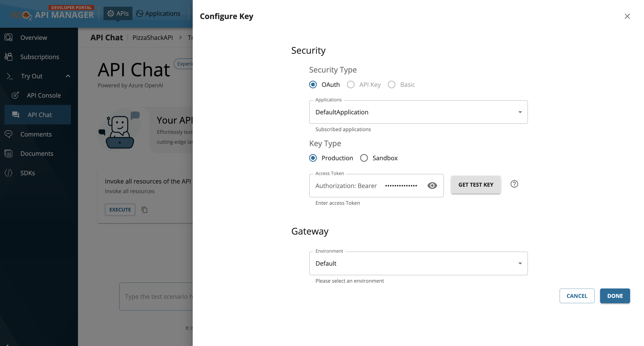This screenshot has height=346, width=644.
Task: Select API Key security type
Action: 351,85
